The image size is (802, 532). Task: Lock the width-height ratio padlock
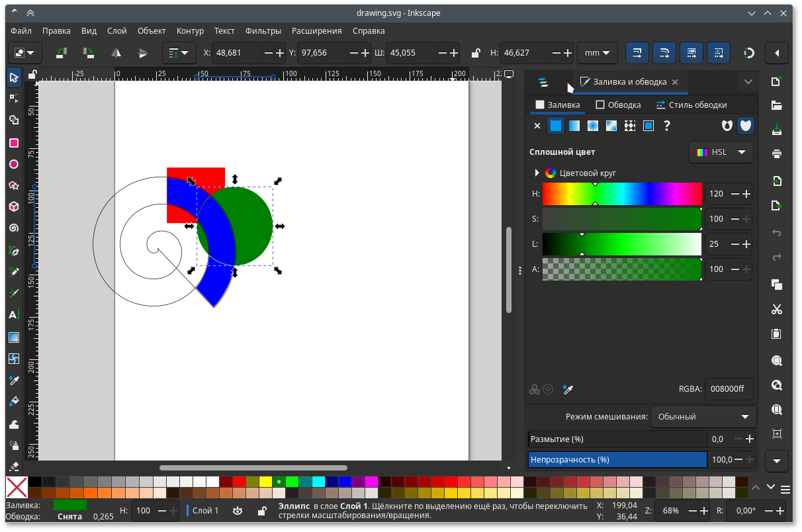(475, 53)
